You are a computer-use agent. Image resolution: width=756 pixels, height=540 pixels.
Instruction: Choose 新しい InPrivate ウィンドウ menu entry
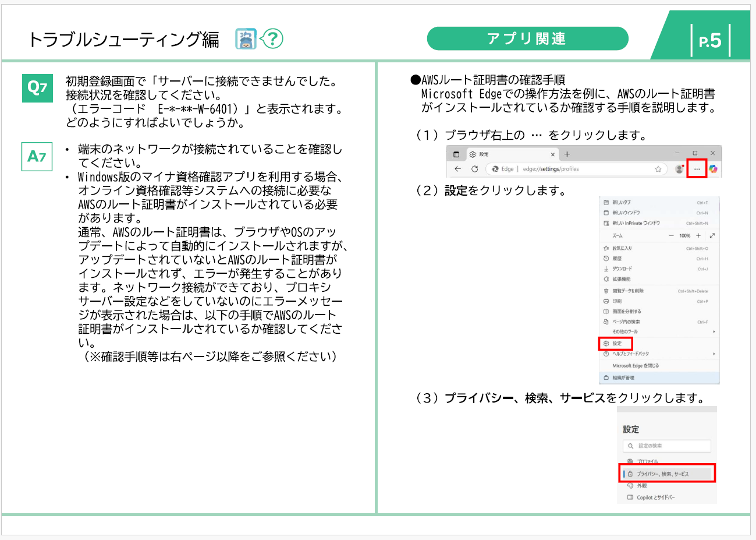point(659,224)
